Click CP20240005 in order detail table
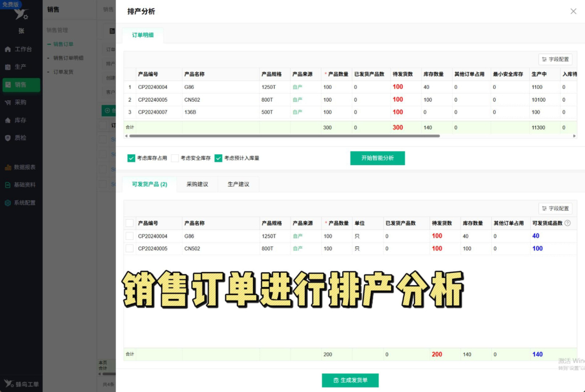 pyautogui.click(x=153, y=100)
